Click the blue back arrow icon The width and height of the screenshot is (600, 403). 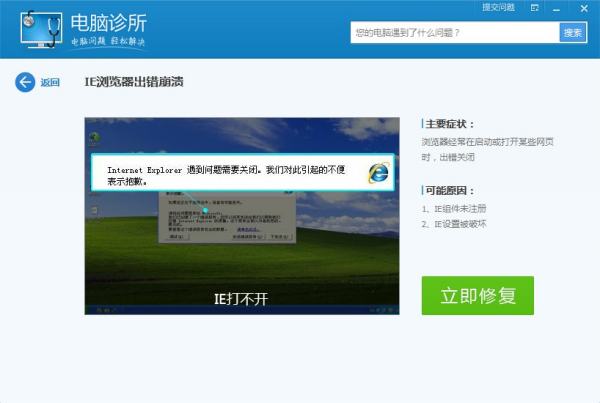tap(25, 82)
